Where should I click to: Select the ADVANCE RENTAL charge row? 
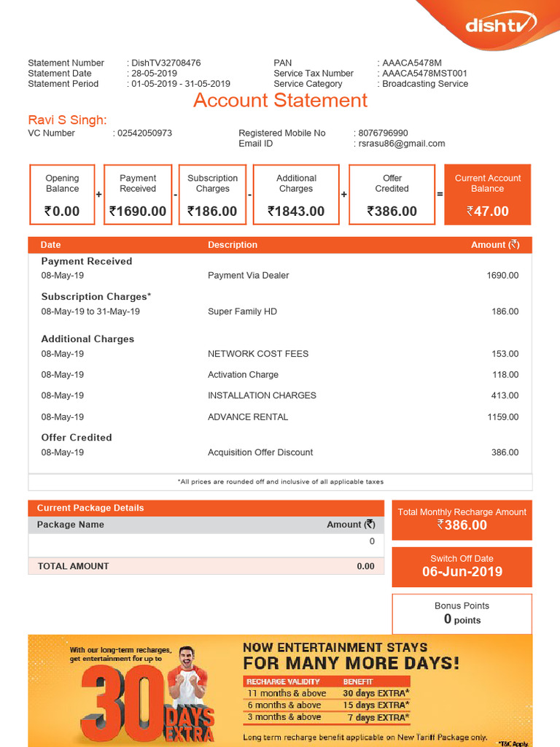point(280,417)
